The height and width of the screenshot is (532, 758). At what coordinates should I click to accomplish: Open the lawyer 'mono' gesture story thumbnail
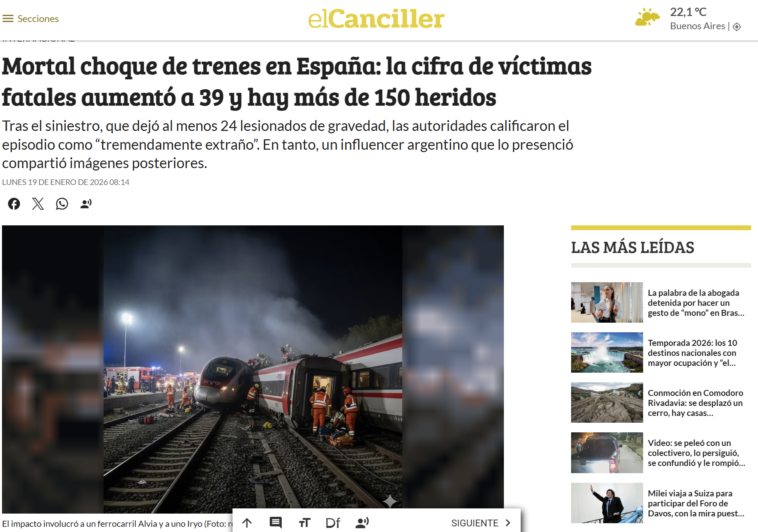(607, 303)
